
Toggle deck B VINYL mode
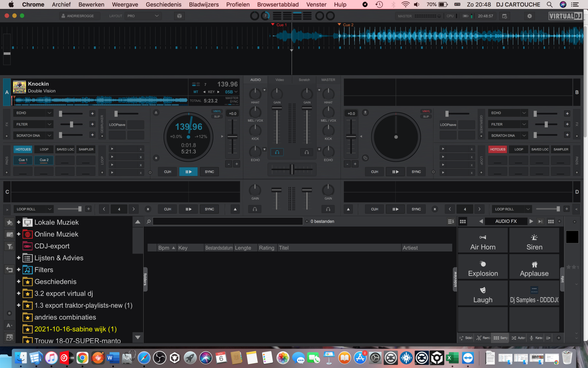pos(426,111)
